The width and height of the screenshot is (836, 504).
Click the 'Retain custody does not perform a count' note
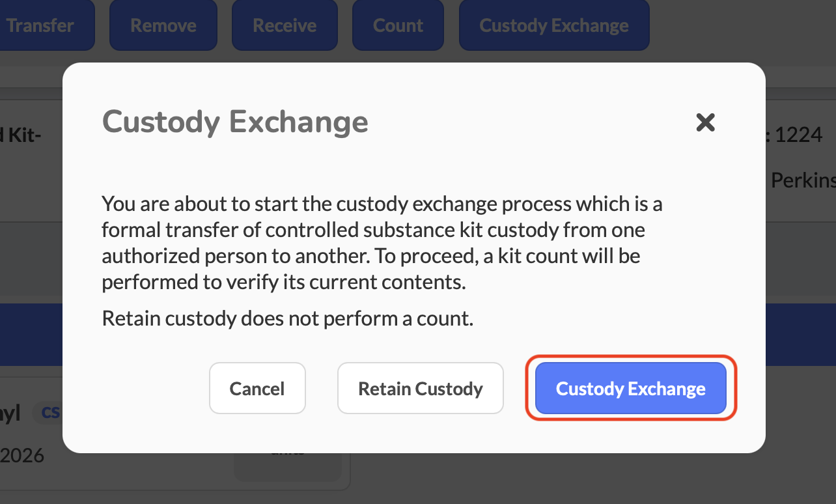(287, 318)
